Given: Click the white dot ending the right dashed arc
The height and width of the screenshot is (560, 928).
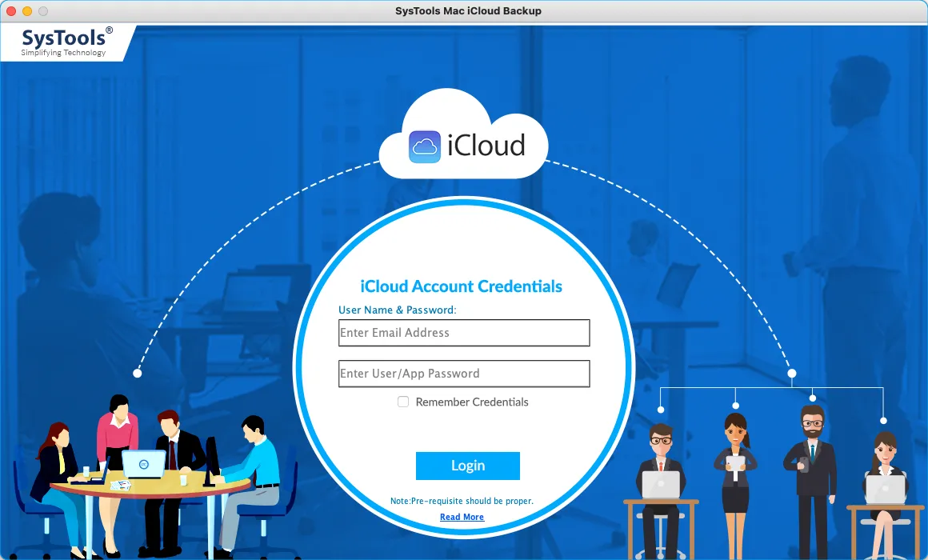Looking at the screenshot, I should pyautogui.click(x=792, y=374).
